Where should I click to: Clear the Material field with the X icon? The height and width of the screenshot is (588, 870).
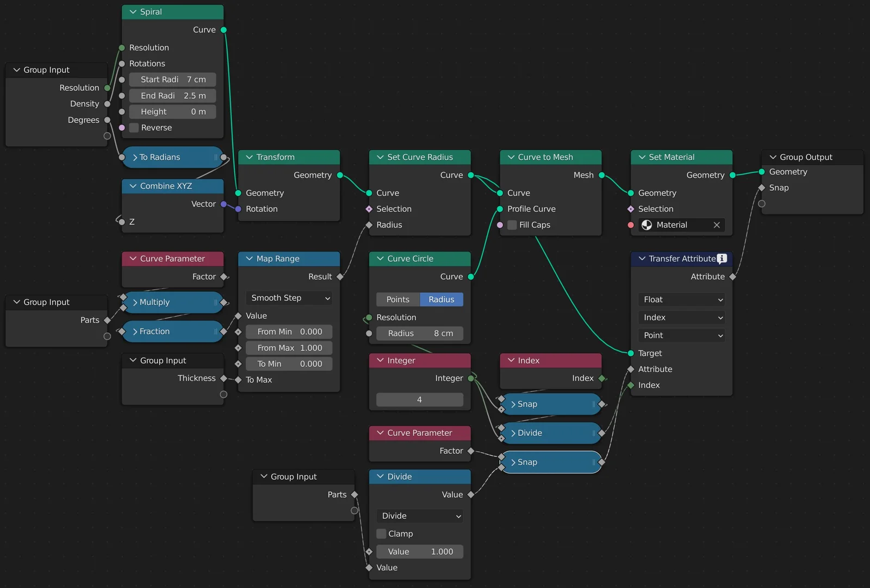tap(717, 225)
